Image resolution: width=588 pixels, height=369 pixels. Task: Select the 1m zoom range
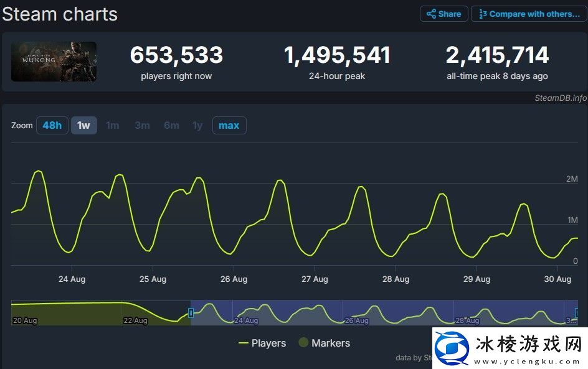tap(113, 125)
